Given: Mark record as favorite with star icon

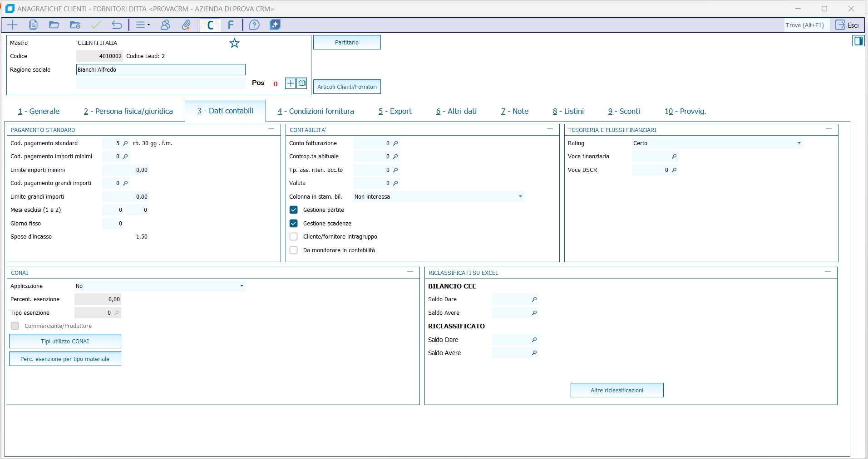Looking at the screenshot, I should pyautogui.click(x=234, y=43).
